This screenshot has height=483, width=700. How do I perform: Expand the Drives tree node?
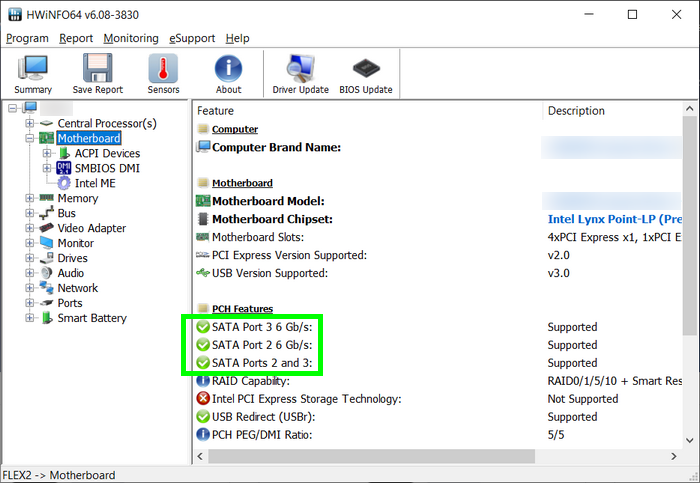29,258
